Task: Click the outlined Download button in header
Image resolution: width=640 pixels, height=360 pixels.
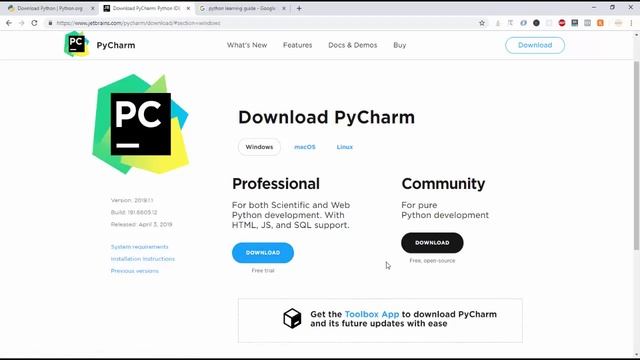Action: pos(535,45)
